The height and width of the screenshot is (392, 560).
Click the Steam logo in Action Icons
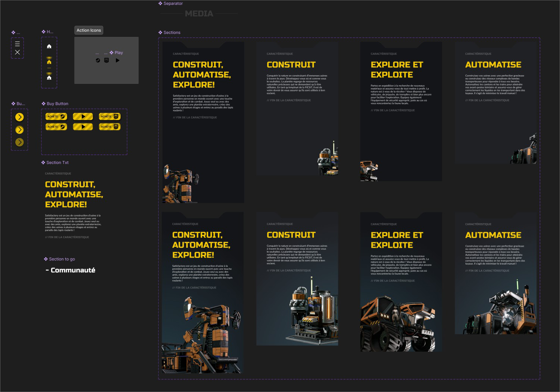(x=98, y=60)
